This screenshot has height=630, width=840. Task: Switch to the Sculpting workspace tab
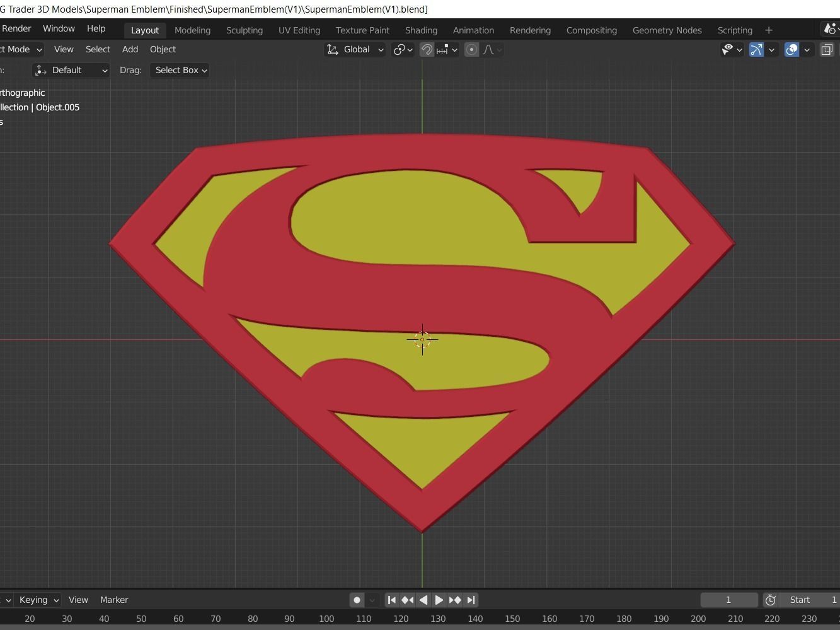click(x=245, y=30)
